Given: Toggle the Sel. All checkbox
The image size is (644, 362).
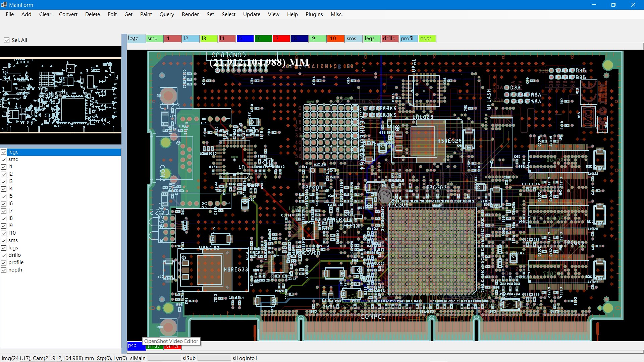Looking at the screenshot, I should pos(7,40).
